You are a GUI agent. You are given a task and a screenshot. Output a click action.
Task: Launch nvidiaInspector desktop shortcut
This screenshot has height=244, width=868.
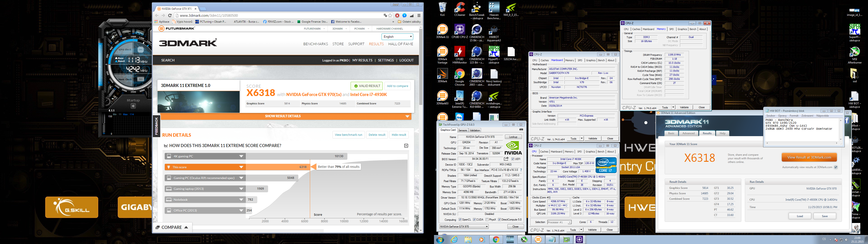coord(494,100)
